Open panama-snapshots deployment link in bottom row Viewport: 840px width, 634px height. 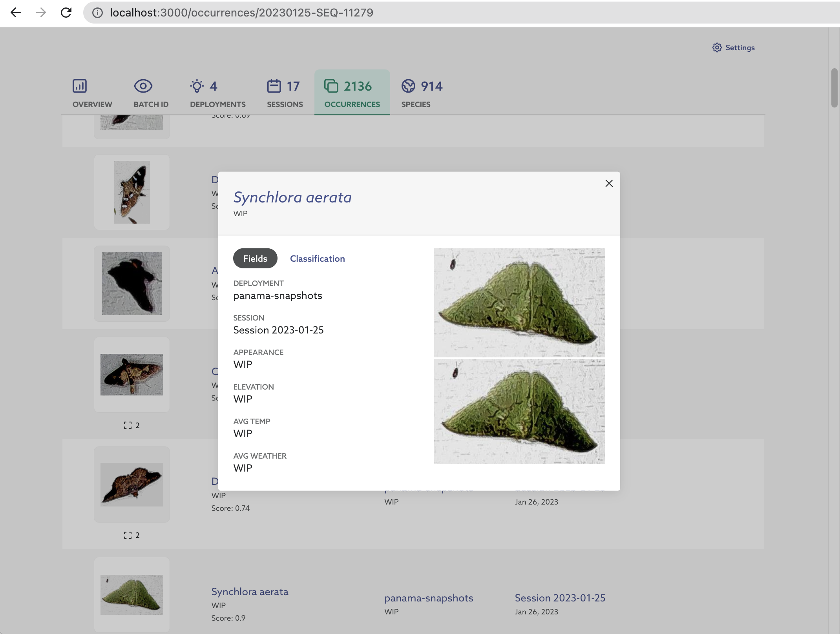[x=429, y=598]
